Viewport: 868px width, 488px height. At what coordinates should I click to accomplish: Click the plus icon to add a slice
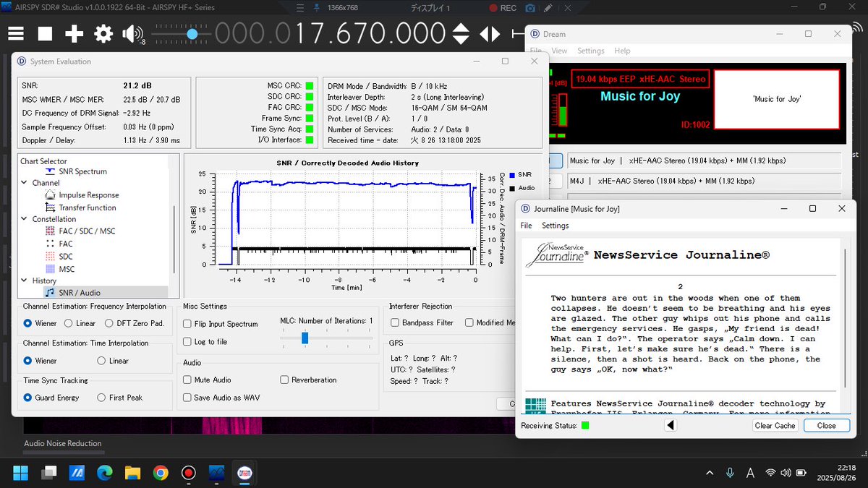pyautogui.click(x=74, y=33)
